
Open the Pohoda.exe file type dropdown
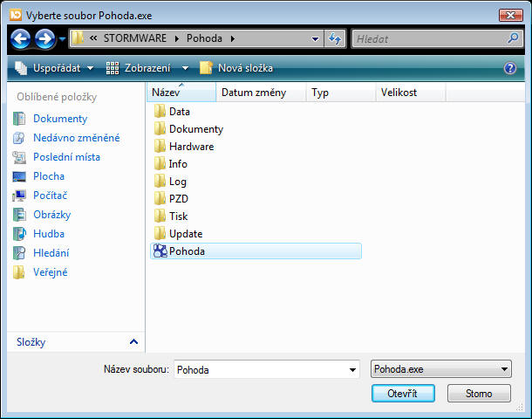pyautogui.click(x=441, y=369)
